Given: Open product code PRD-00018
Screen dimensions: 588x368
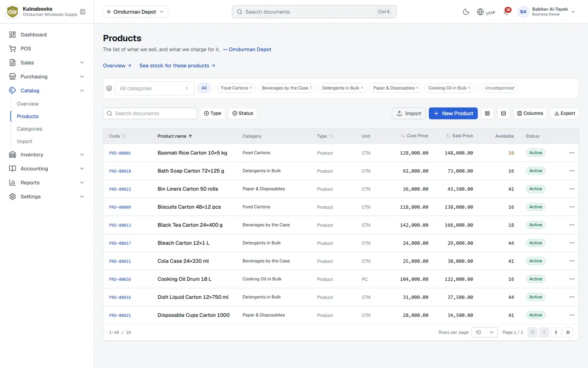Looking at the screenshot, I should [120, 171].
